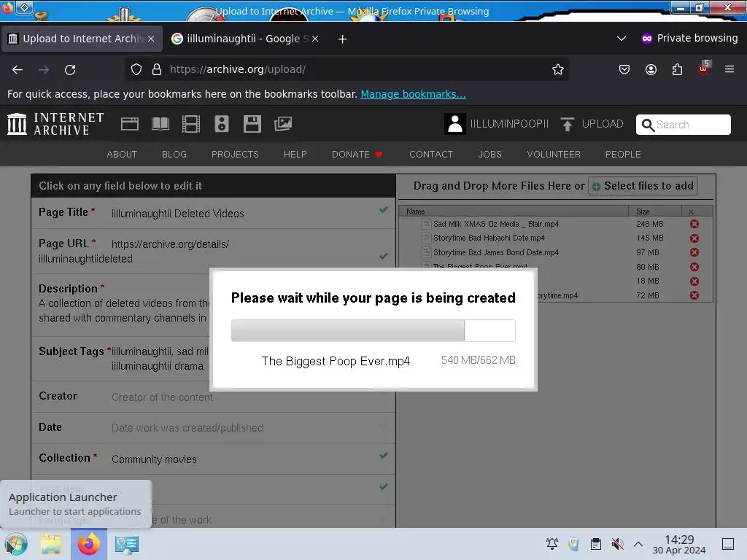
Task: Open the JOBS menu item
Action: [x=489, y=155]
